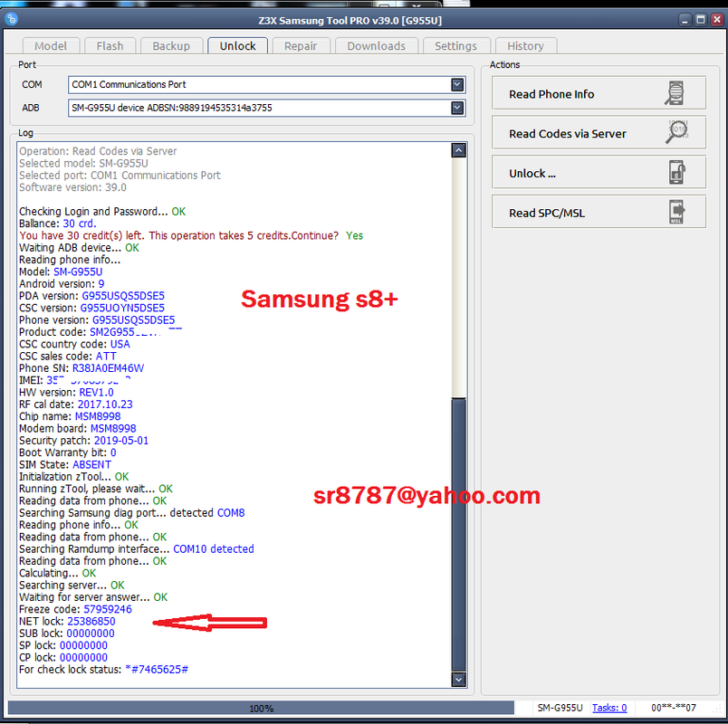728x724 pixels.
Task: Open the Tasks: 0 link
Action: [x=609, y=708]
